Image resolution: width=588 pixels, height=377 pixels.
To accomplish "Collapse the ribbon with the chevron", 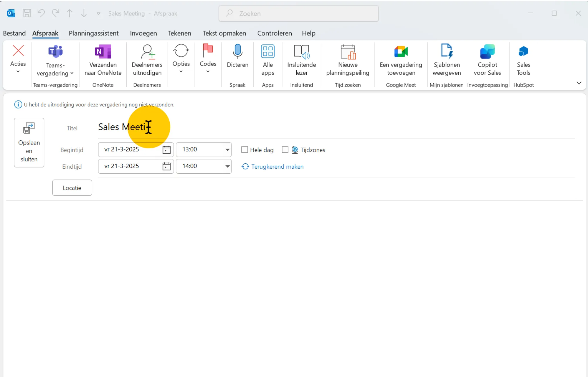I will [x=579, y=83].
